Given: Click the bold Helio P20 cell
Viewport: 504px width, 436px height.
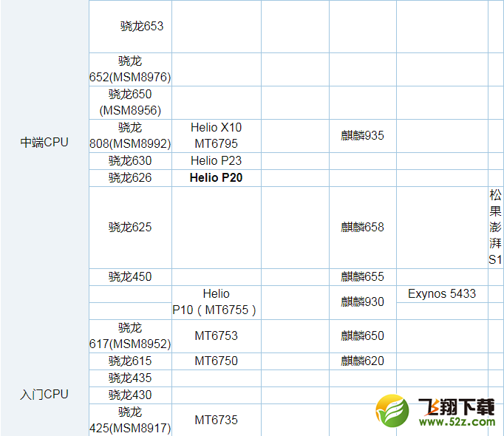Looking at the screenshot, I should (216, 177).
